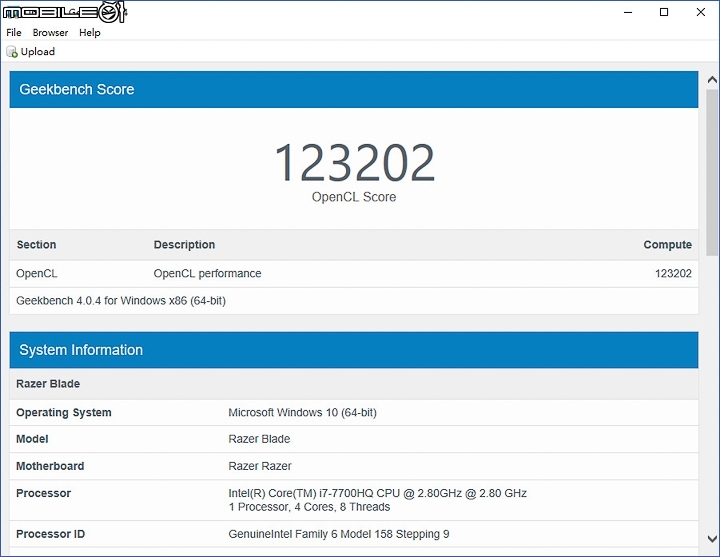Click the Section column header
The width and height of the screenshot is (720, 557).
pos(36,245)
